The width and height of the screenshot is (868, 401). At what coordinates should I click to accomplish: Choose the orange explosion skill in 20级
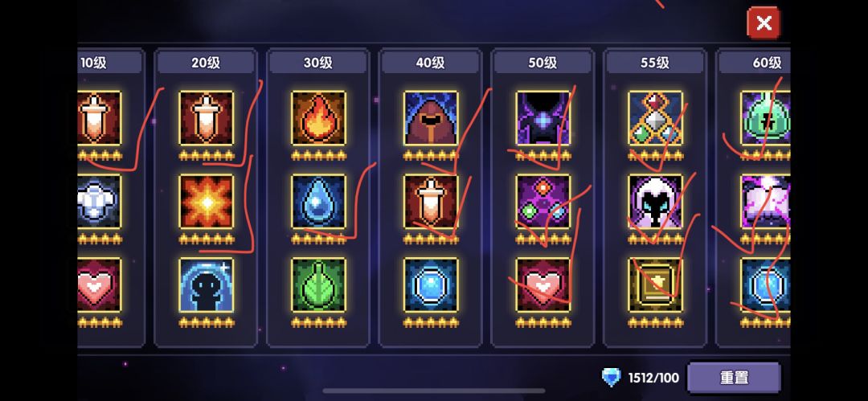point(207,202)
